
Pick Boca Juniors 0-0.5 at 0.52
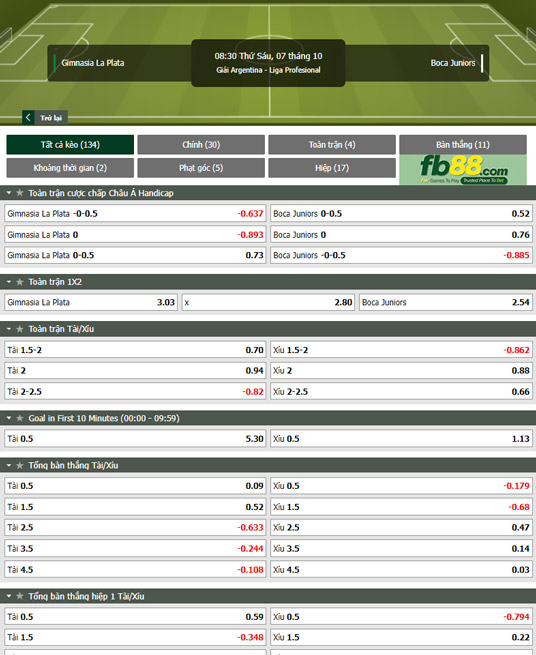pyautogui.click(x=401, y=213)
